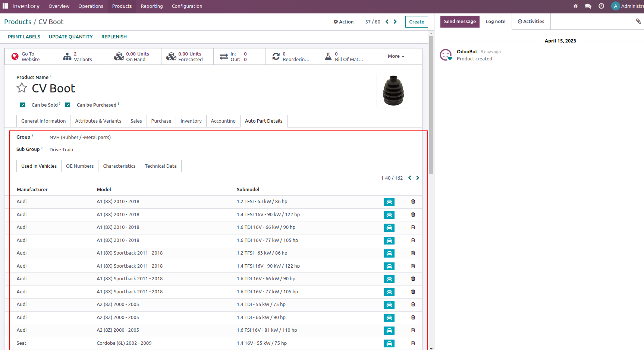Screen dimensions: 644x350
Task: Open the Configuration menu
Action: tap(187, 6)
